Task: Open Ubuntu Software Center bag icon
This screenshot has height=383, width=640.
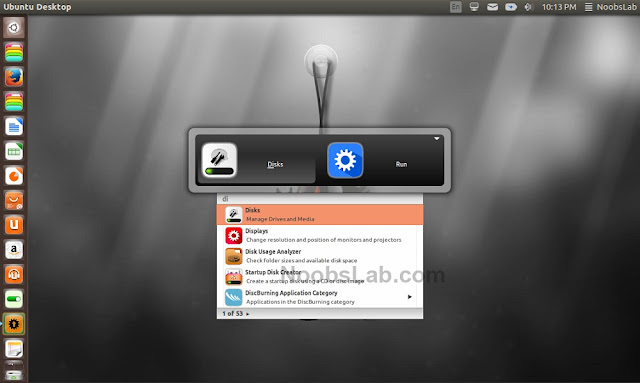Action: point(14,200)
